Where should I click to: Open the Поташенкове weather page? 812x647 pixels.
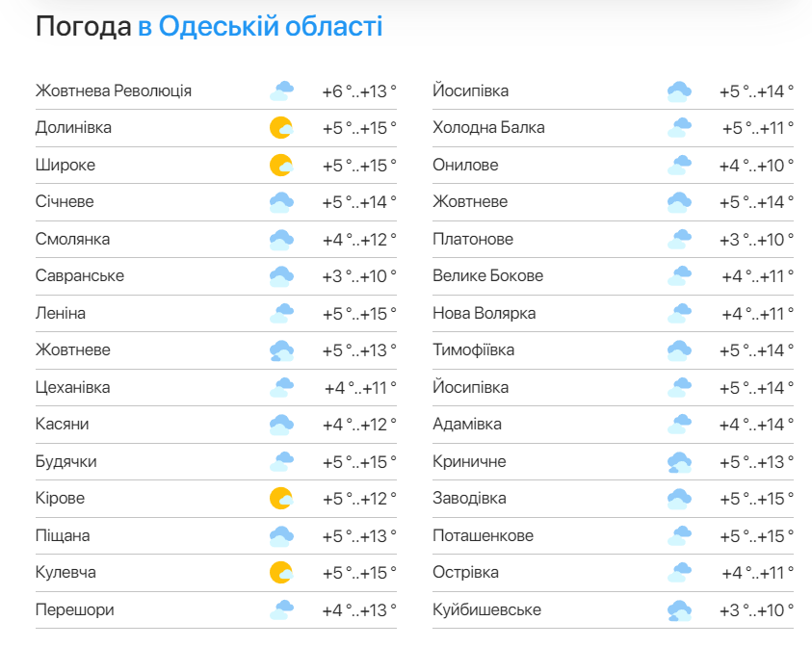(484, 535)
